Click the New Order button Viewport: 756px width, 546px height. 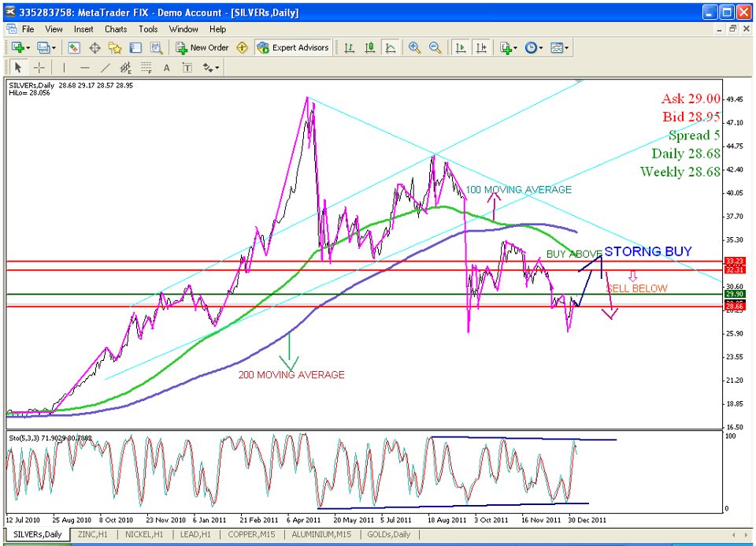click(202, 48)
